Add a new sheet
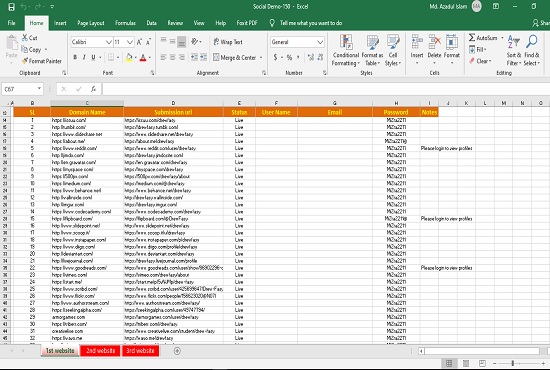The image size is (550, 370). coord(177,351)
